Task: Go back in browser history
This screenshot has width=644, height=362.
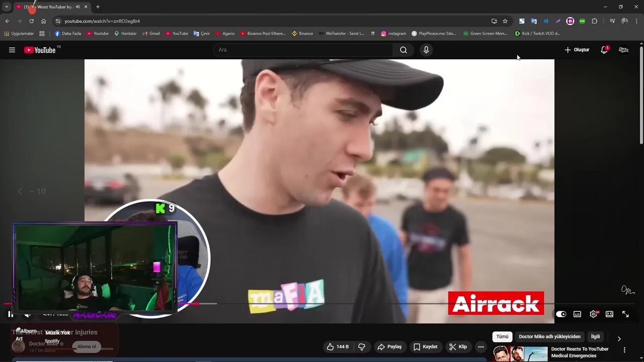Action: pyautogui.click(x=7, y=21)
